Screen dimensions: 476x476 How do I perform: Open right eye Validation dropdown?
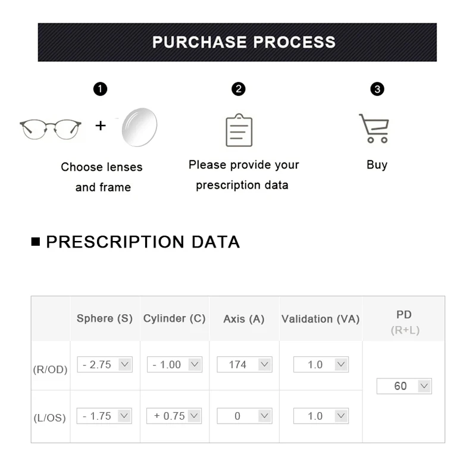click(321, 365)
